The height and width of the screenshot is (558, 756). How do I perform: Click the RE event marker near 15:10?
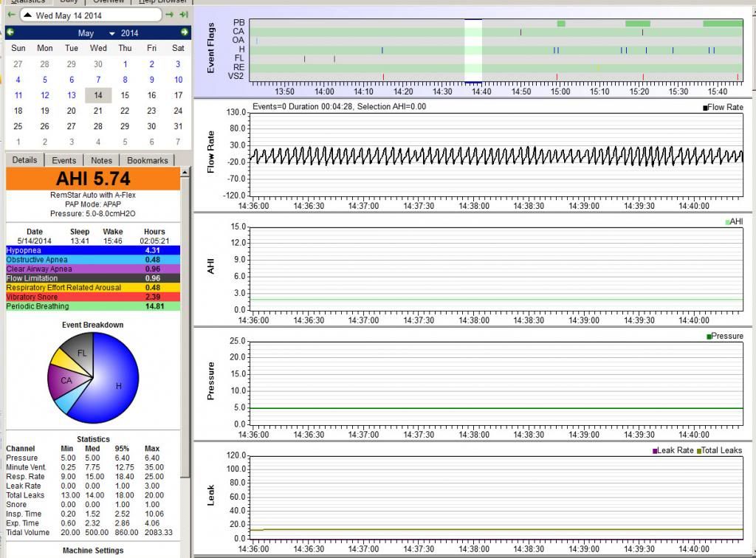[x=598, y=68]
